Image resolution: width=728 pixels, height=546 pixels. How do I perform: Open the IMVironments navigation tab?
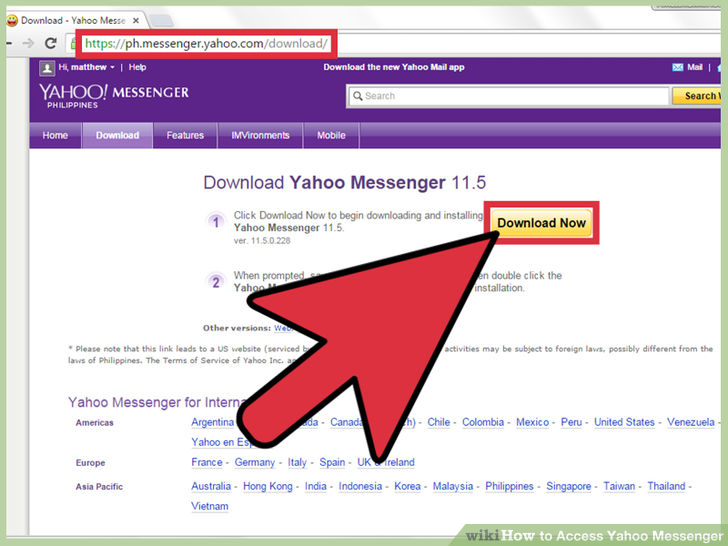(260, 136)
